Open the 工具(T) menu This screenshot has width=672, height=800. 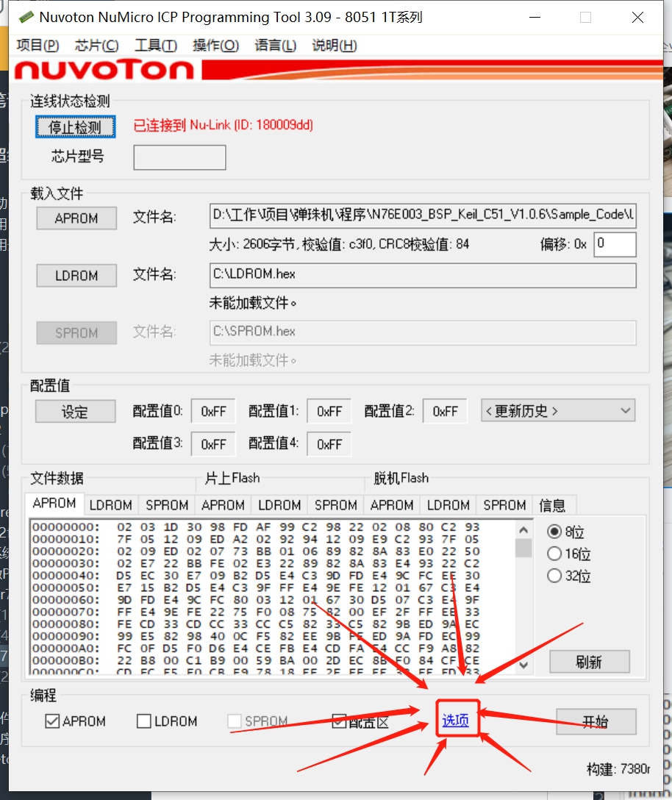(x=156, y=46)
